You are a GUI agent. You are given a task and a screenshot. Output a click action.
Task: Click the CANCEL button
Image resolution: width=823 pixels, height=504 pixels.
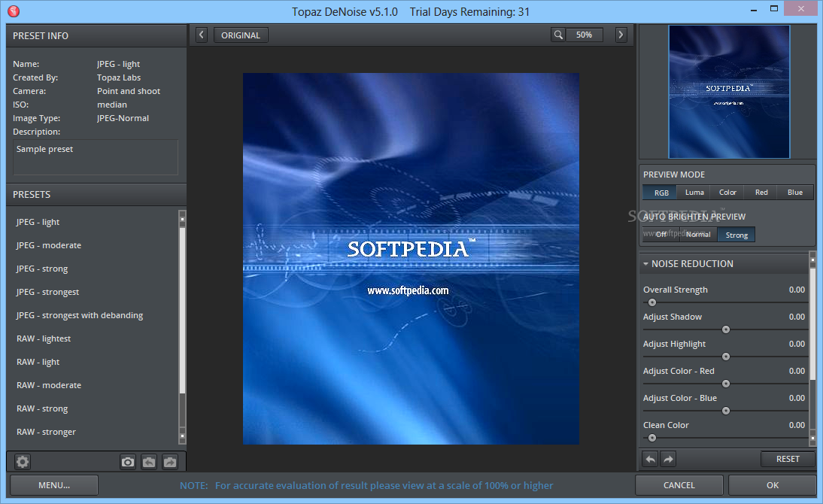(x=679, y=485)
